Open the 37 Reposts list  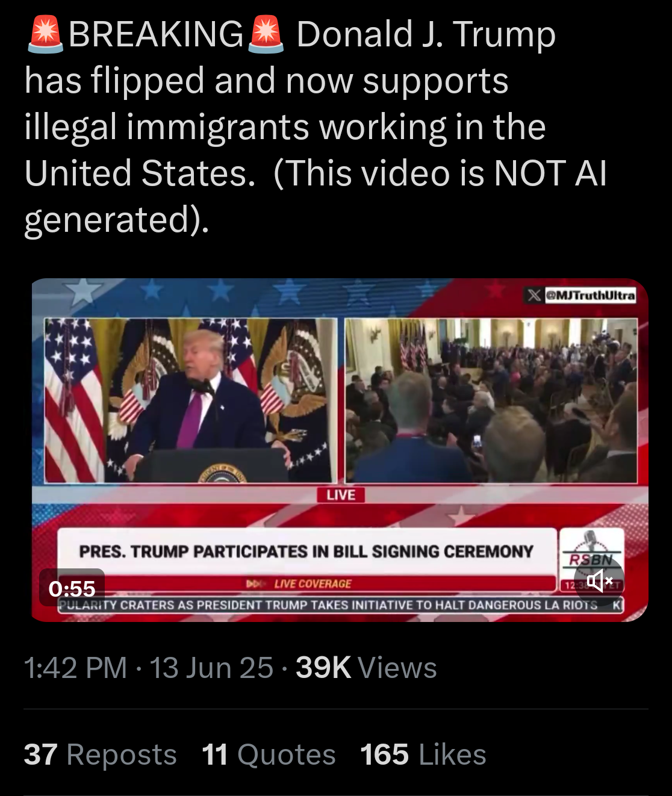click(x=100, y=754)
